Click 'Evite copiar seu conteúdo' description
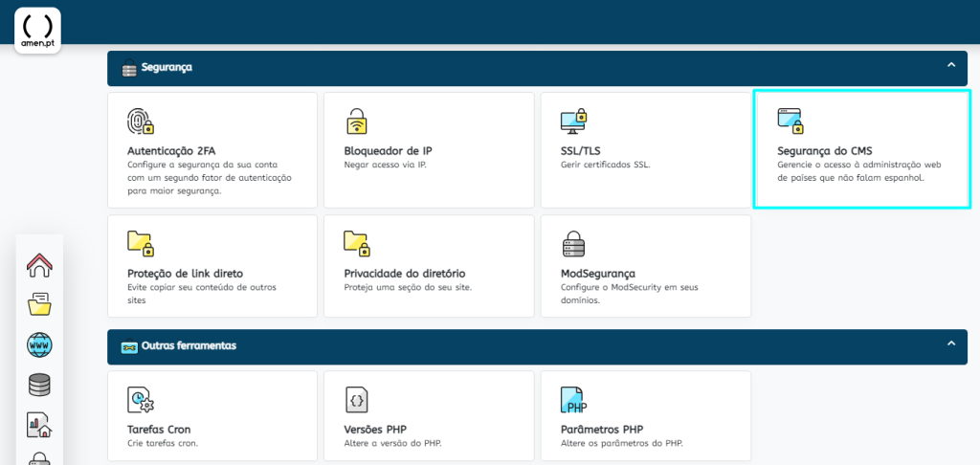The width and height of the screenshot is (980, 465). [201, 294]
